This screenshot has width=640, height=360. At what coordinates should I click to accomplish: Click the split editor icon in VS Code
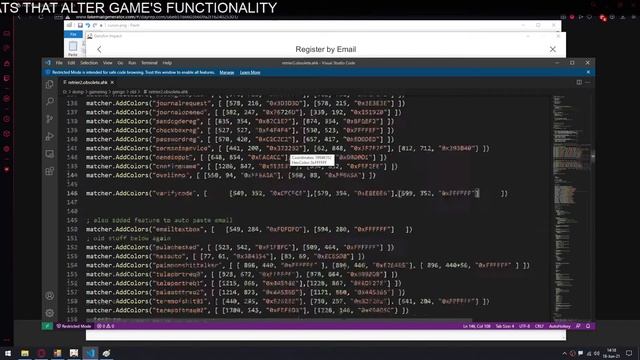coord(579,82)
